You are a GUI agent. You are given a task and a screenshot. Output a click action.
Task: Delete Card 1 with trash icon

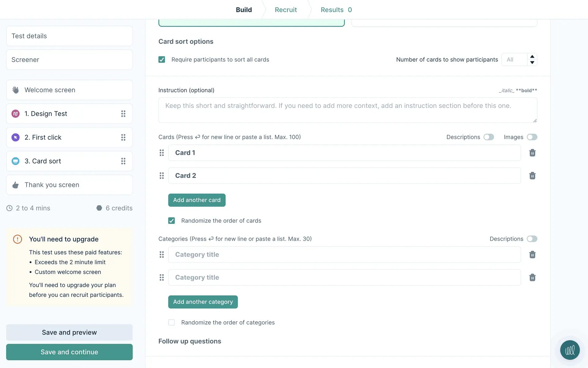[x=532, y=153]
